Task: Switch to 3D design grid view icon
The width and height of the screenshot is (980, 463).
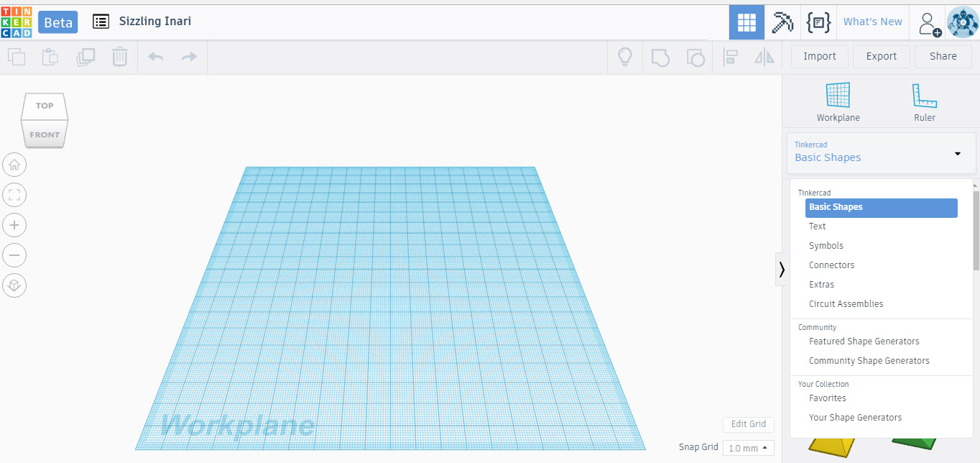Action: pos(746,22)
